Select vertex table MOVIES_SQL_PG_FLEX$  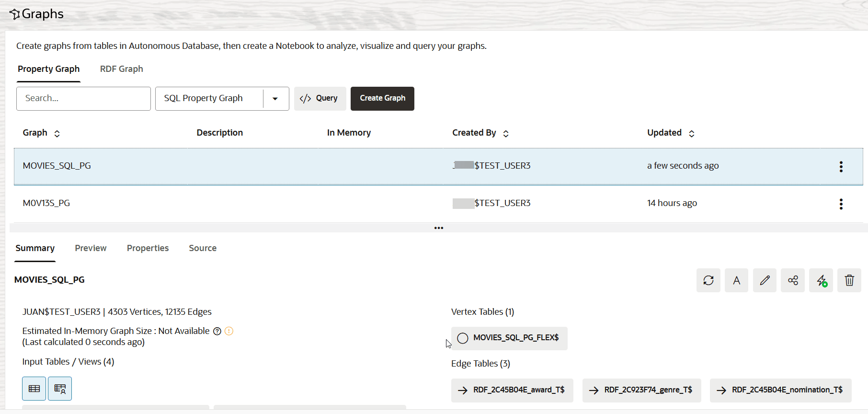(509, 338)
